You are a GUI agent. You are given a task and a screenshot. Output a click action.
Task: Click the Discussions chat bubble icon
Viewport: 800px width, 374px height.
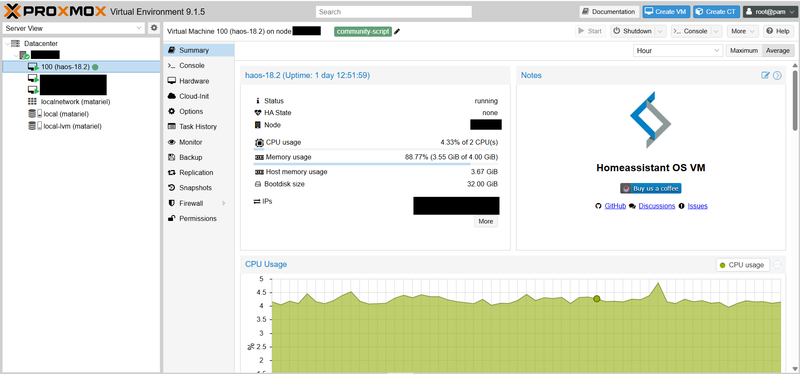pyautogui.click(x=633, y=206)
